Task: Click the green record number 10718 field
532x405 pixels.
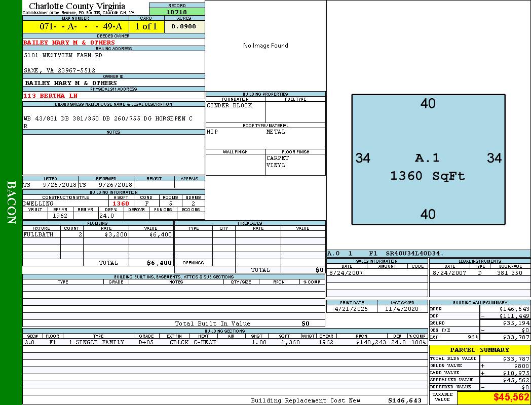Action: (177, 12)
